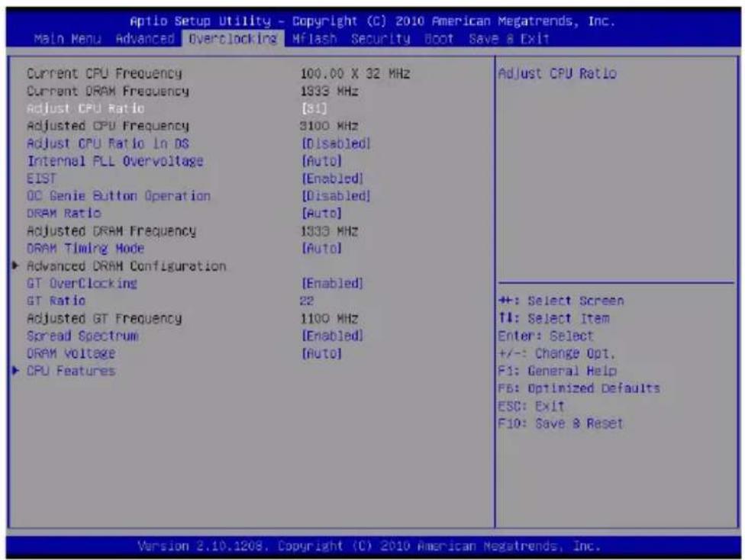Click the 100.00 X 32 MHz value
745x560 pixels.
[356, 74]
